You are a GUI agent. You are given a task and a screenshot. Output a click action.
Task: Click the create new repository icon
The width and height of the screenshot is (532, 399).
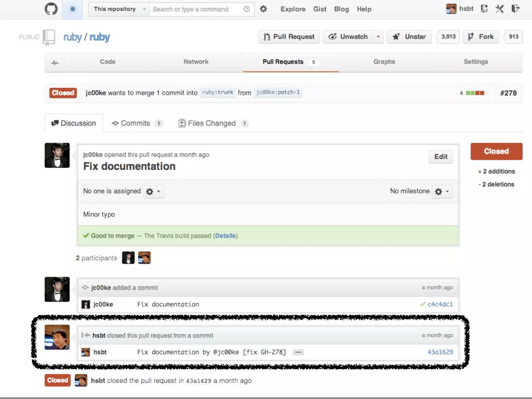click(484, 9)
